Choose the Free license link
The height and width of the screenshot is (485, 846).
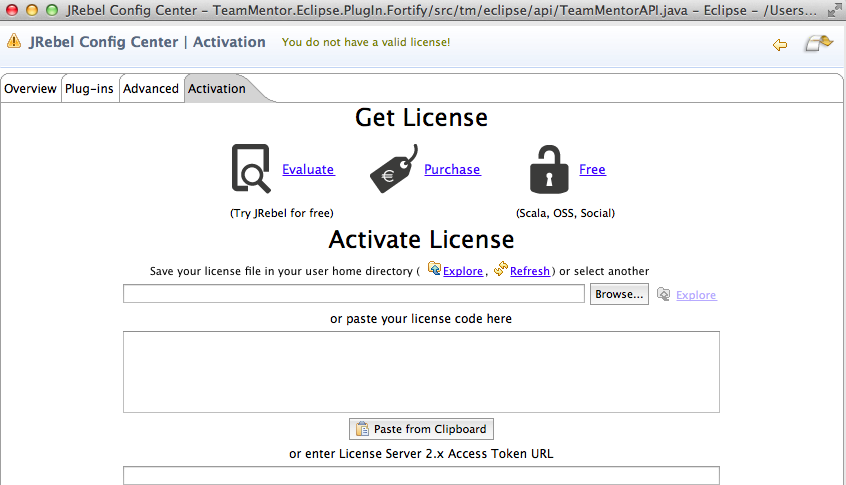click(x=592, y=170)
